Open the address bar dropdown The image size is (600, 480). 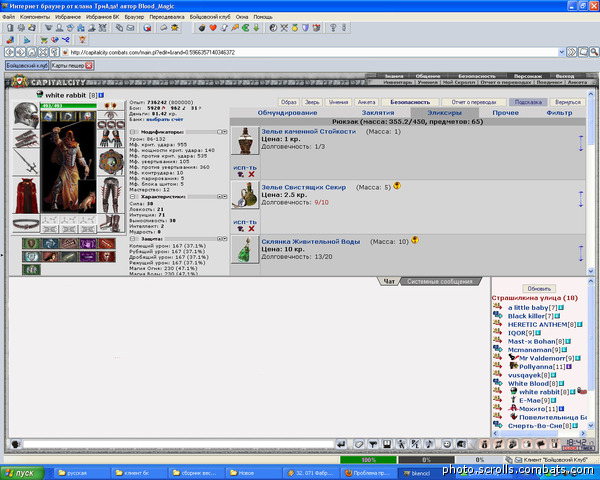pyautogui.click(x=561, y=52)
